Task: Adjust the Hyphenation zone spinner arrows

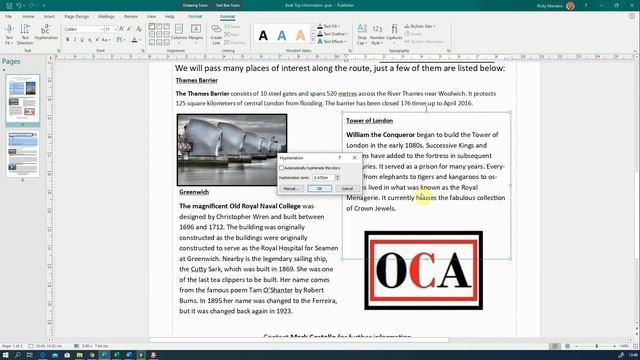Action: 337,178
